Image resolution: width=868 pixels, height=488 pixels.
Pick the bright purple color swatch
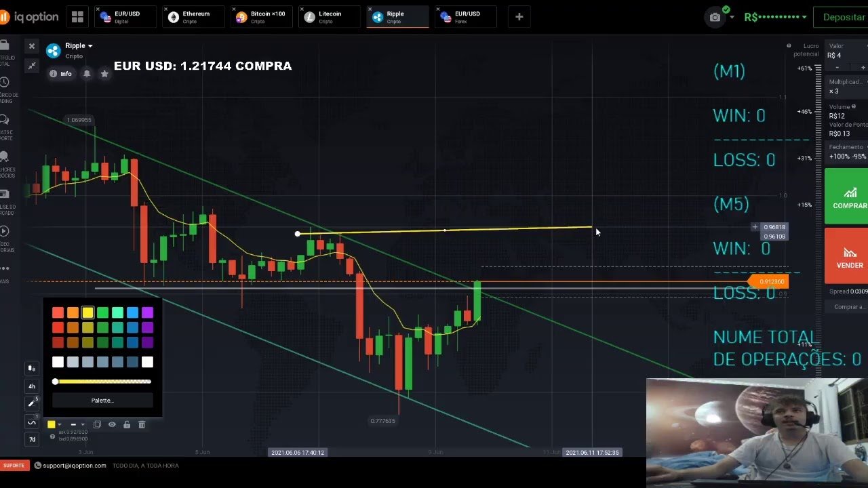tap(147, 312)
